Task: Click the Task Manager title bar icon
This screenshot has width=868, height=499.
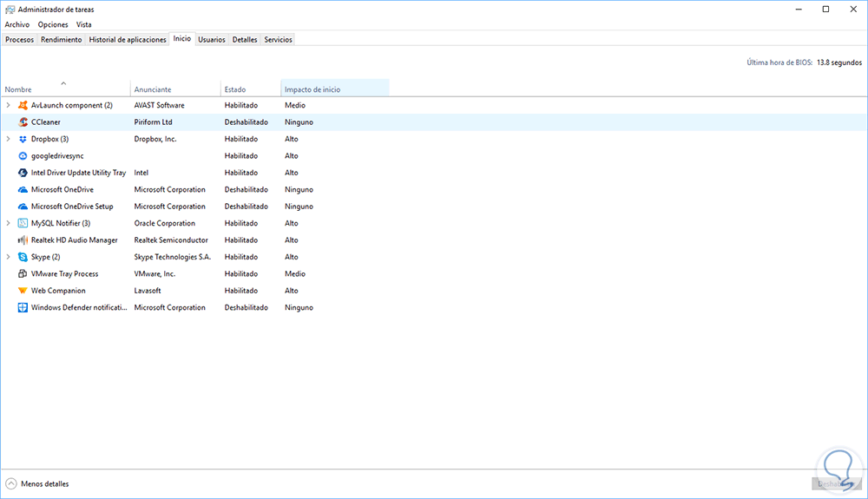Action: (x=10, y=10)
